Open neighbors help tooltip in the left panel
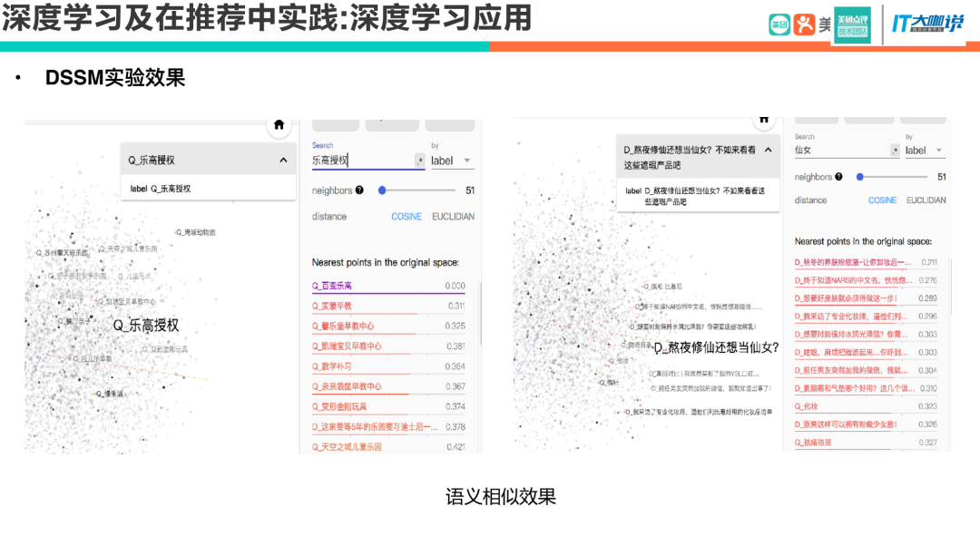This screenshot has width=980, height=546. [359, 190]
